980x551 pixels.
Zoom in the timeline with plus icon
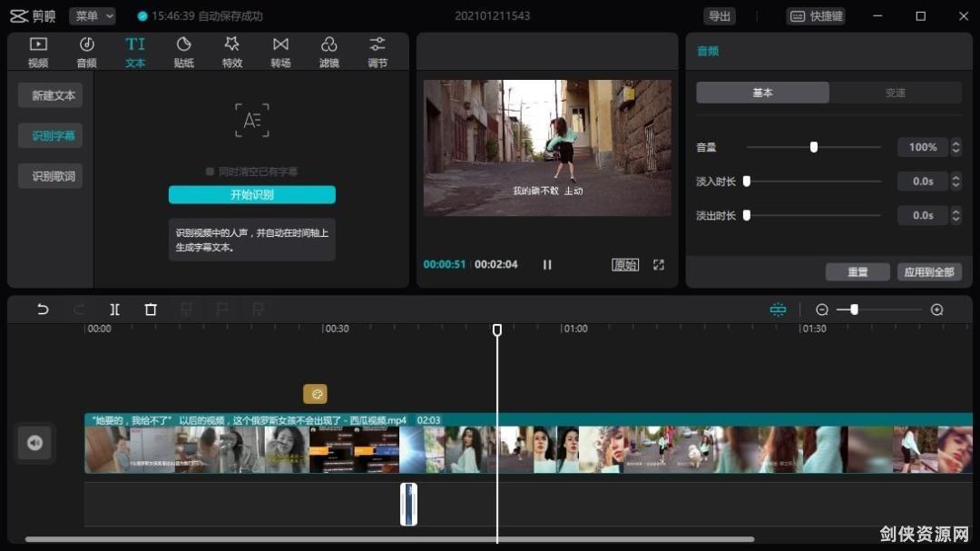point(937,310)
